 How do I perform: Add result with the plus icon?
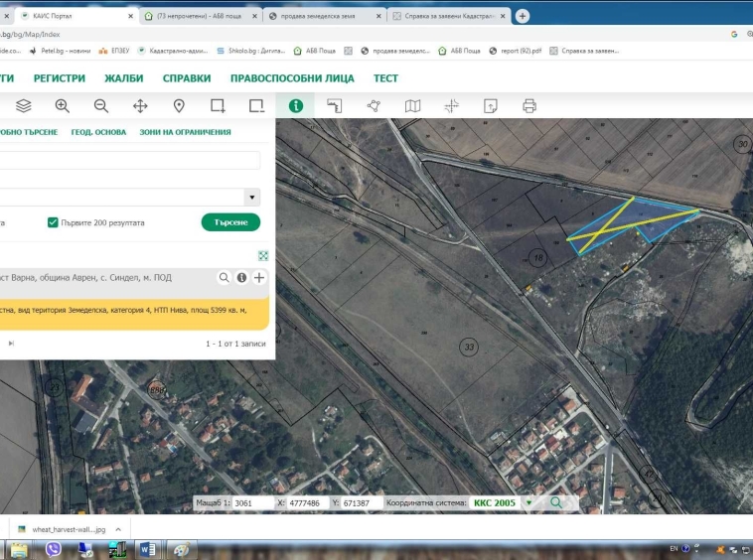click(258, 278)
